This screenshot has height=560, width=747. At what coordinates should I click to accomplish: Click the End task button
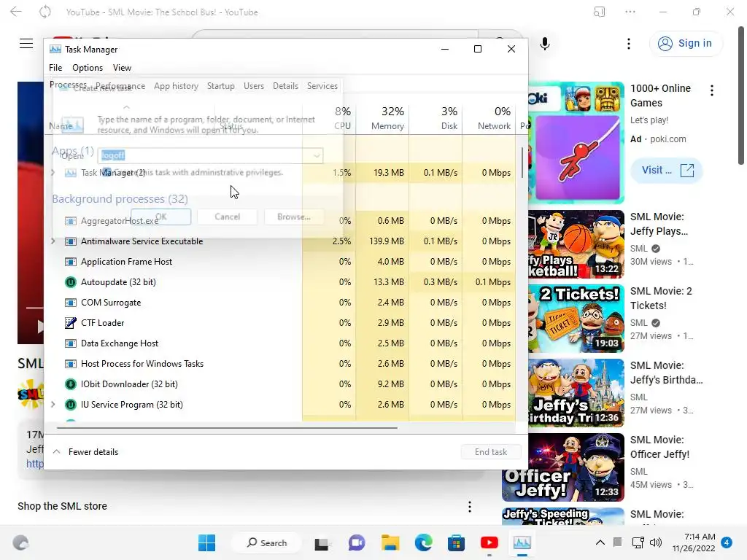(491, 452)
